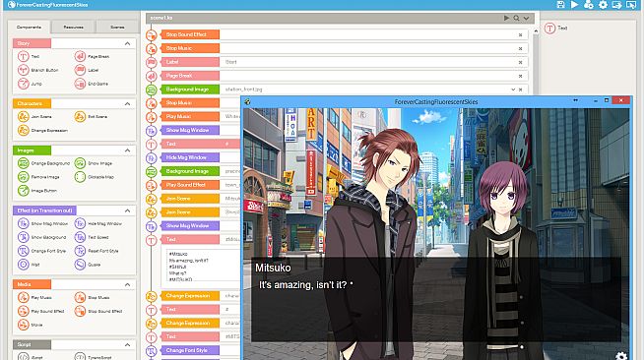Screen dimensions: 644x360
Task: Choose the Branch Button component
Action: click(x=38, y=70)
